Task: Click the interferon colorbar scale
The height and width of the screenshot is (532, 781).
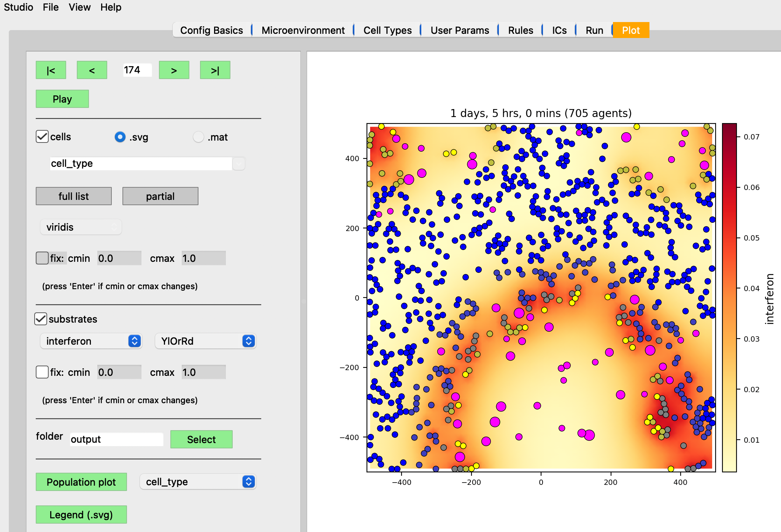Action: (x=729, y=298)
